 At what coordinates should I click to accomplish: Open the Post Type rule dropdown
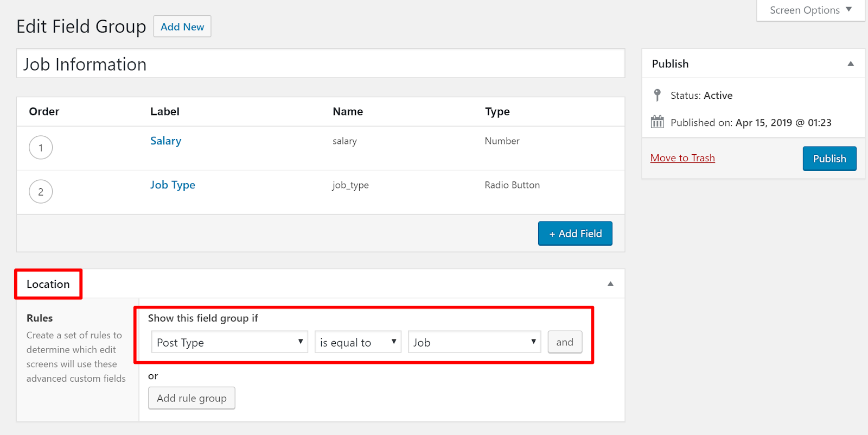[229, 342]
